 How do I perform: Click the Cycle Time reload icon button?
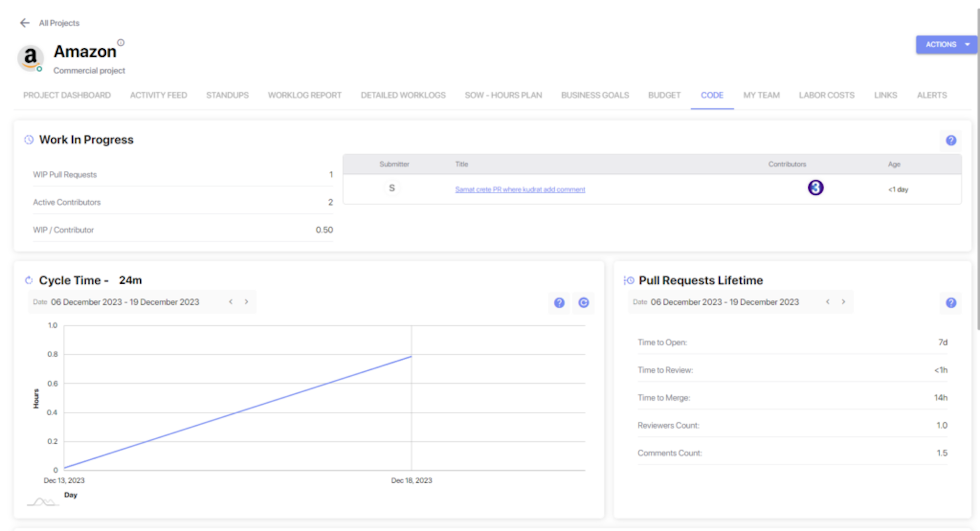click(x=583, y=302)
